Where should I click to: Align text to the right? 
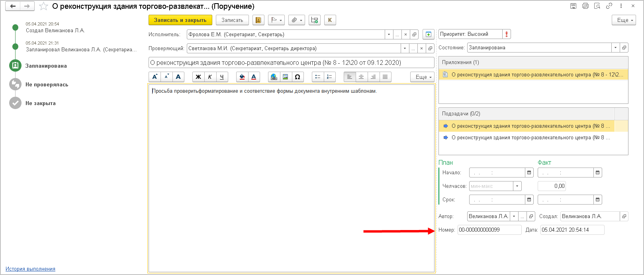[x=373, y=77]
